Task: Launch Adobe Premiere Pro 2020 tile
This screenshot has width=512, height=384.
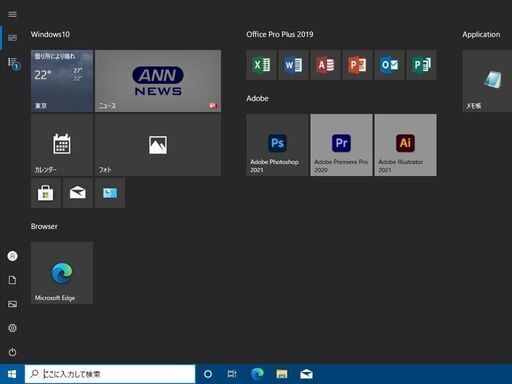Action: [x=341, y=145]
